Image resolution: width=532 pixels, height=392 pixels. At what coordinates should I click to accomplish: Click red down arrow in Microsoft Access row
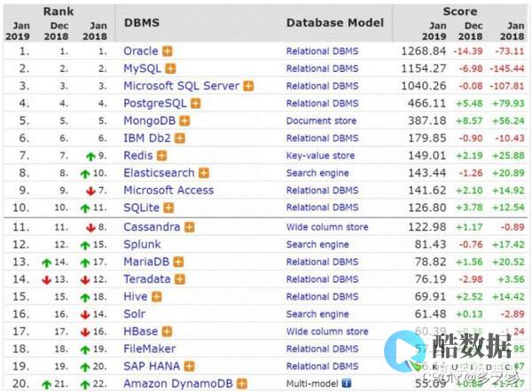point(90,191)
